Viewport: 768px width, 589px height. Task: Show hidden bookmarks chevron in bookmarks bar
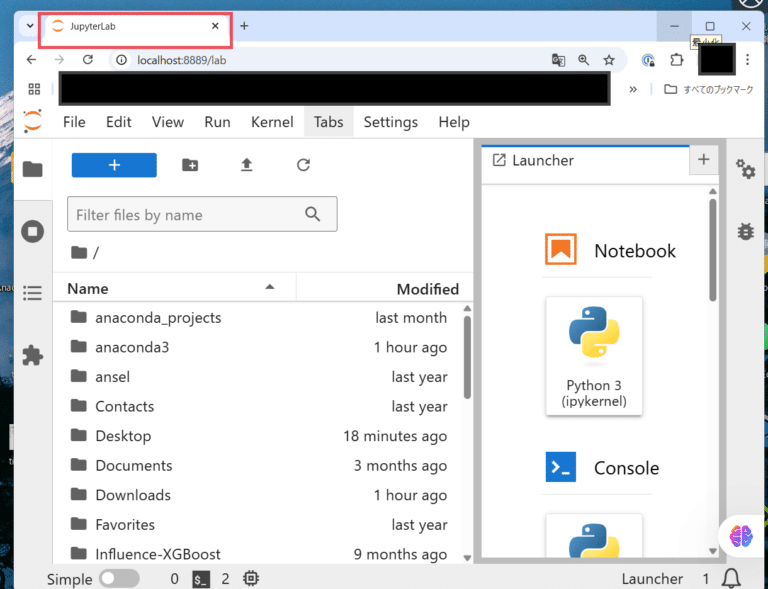[x=633, y=89]
